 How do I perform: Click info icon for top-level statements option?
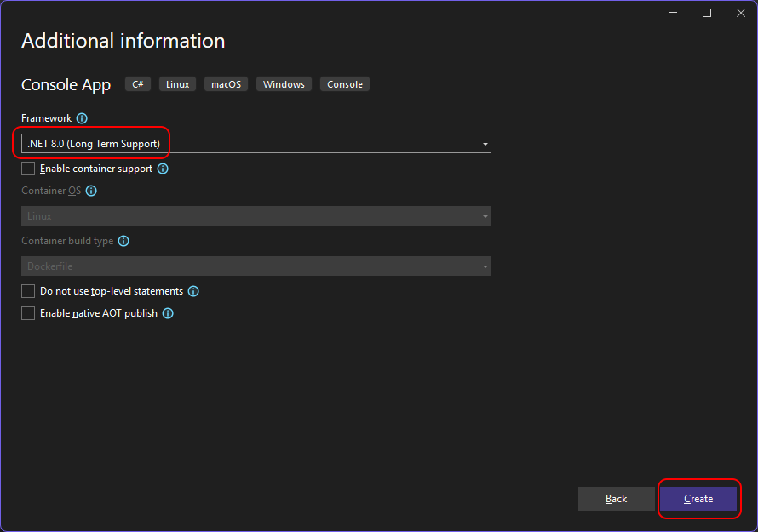(x=193, y=291)
